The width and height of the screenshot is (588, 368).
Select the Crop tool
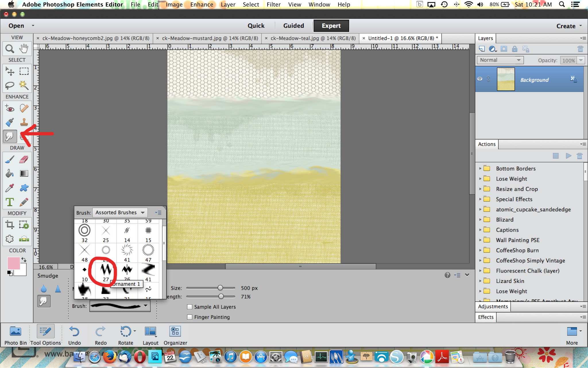pos(10,225)
